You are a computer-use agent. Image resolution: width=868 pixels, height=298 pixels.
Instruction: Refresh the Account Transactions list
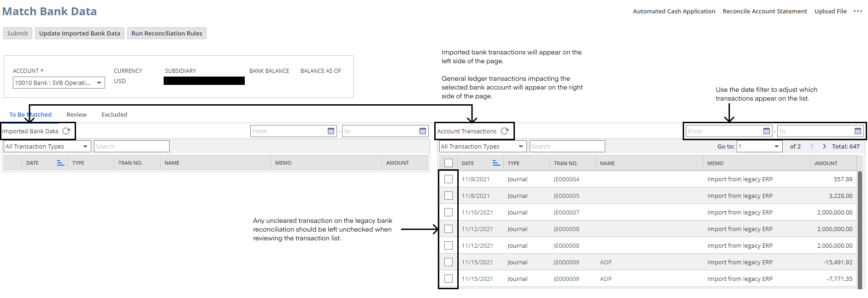pos(505,131)
